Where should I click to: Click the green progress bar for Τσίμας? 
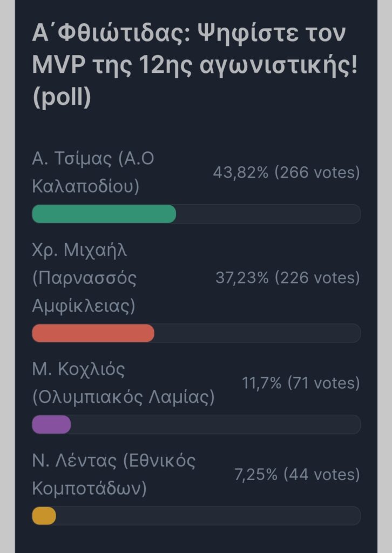pos(104,214)
